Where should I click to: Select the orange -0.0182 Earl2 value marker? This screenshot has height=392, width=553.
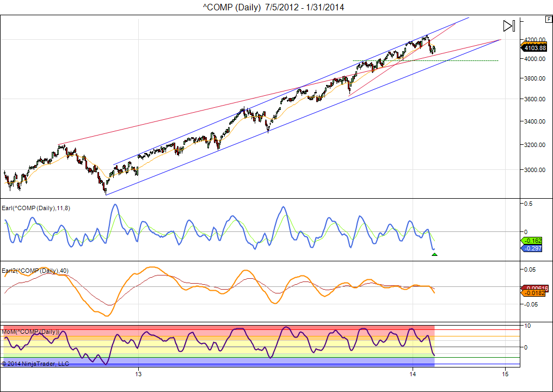tap(536, 293)
